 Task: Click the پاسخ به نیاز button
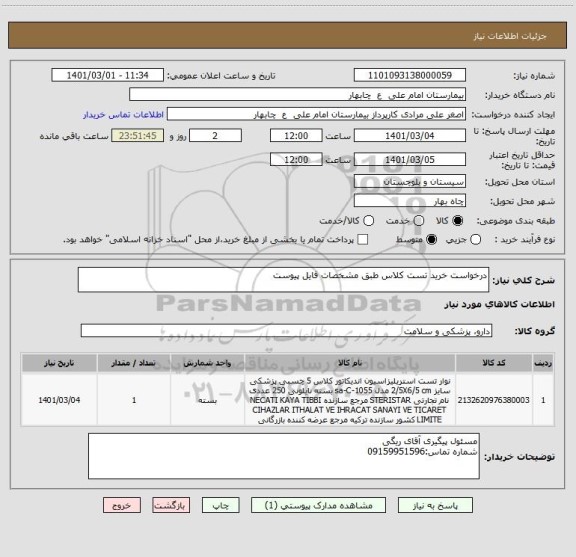coord(435,506)
